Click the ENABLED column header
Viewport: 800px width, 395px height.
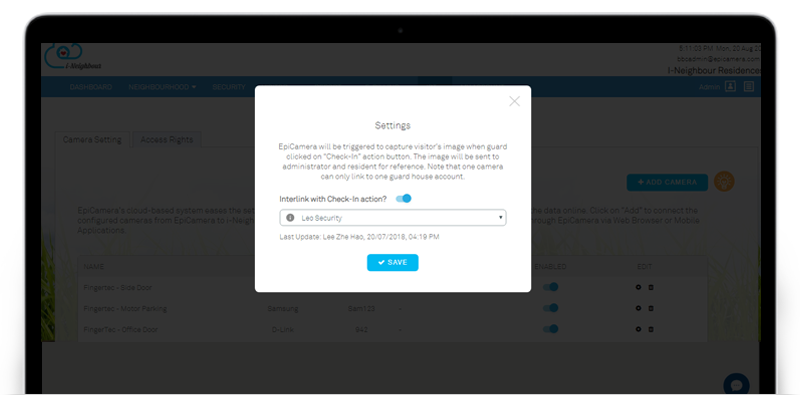point(550,267)
